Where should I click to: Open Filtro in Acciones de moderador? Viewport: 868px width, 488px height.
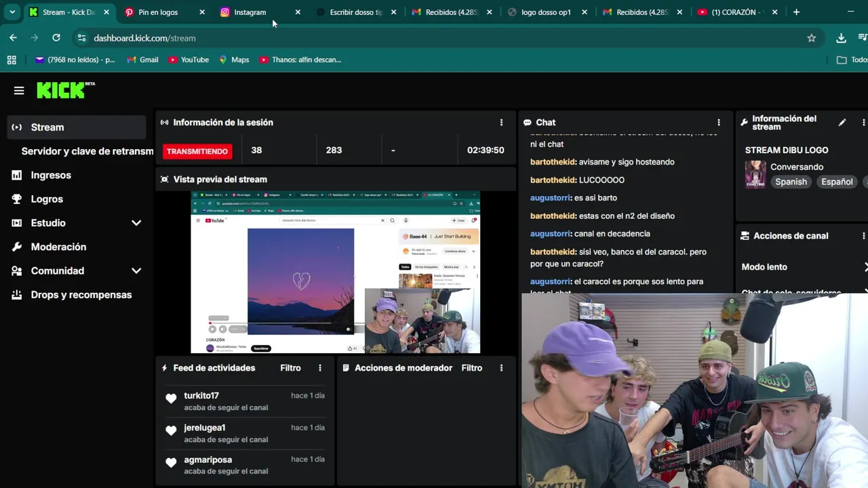pyautogui.click(x=472, y=368)
